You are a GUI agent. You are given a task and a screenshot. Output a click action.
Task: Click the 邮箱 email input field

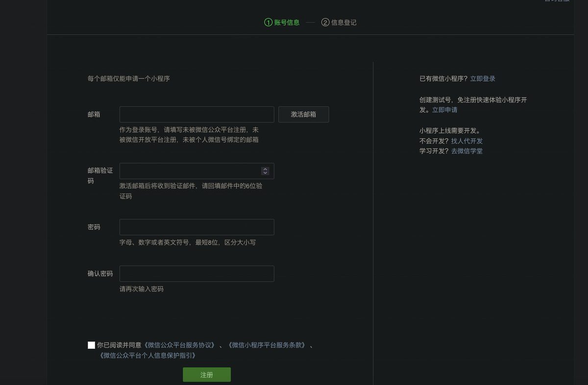coord(196,114)
